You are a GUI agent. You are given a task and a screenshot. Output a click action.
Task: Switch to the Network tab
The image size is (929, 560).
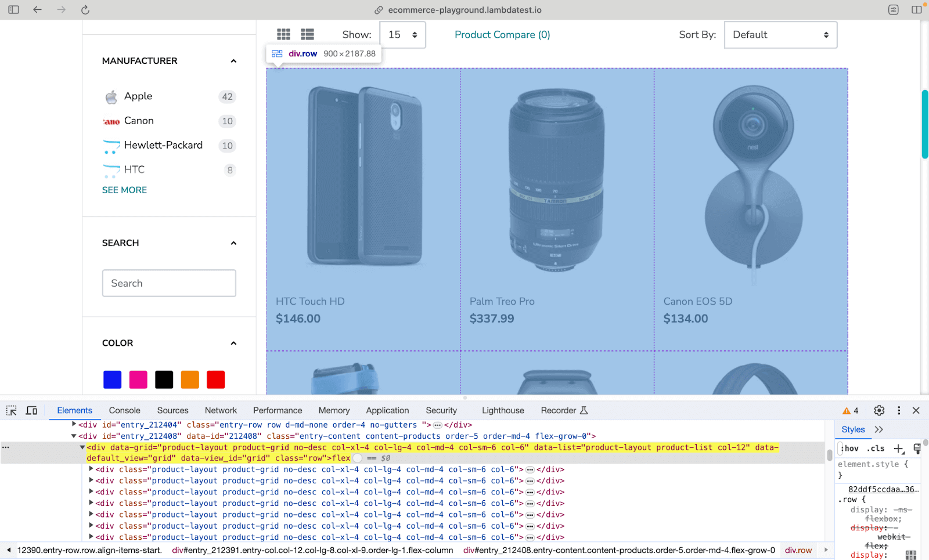221,411
